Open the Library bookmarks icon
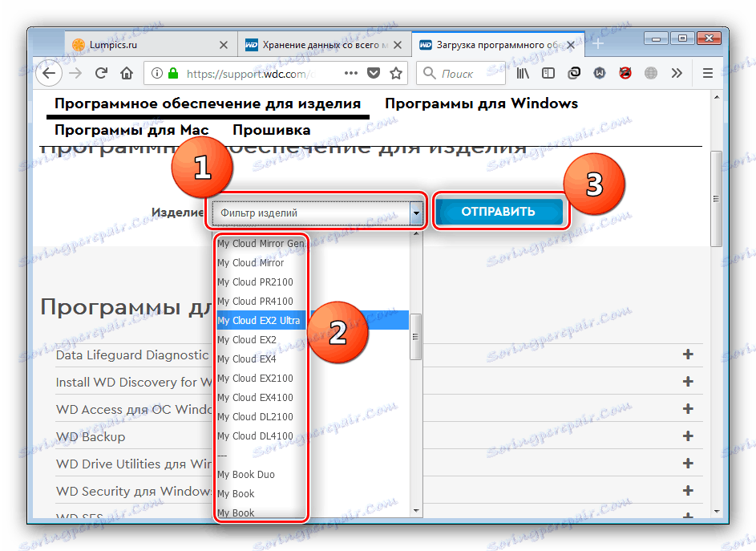This screenshot has width=756, height=551. (x=523, y=73)
